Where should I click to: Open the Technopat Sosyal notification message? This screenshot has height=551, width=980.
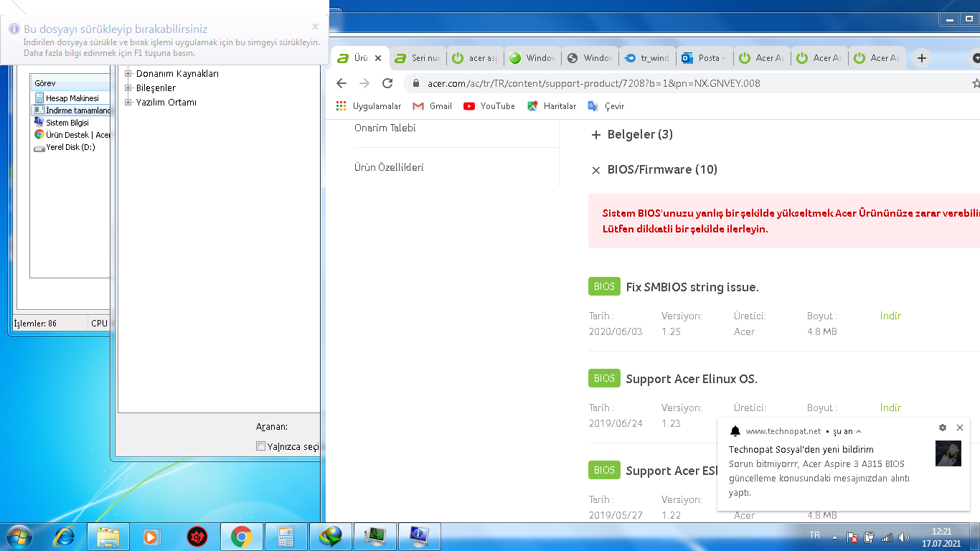[x=819, y=471]
